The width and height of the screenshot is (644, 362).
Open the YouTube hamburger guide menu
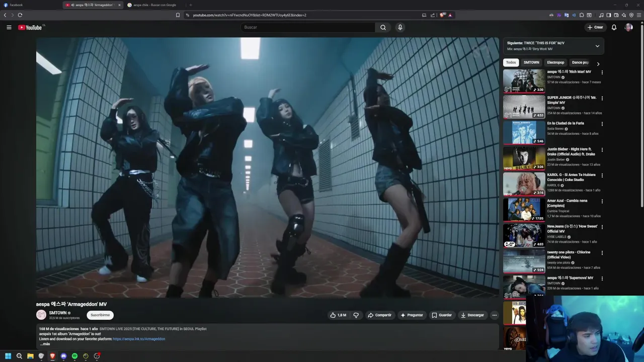tap(9, 27)
